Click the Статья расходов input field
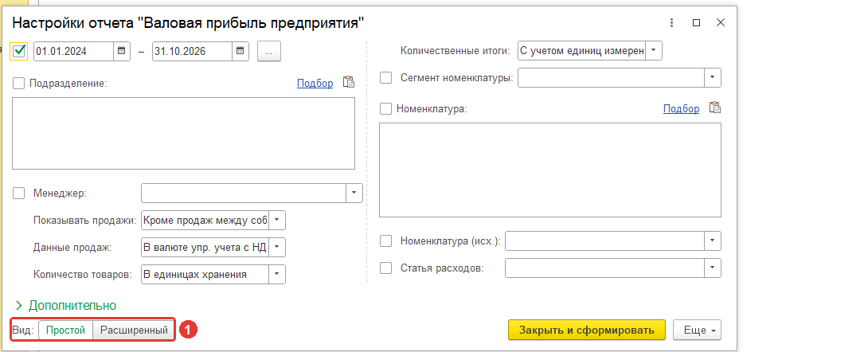The height and width of the screenshot is (352, 868). coord(605,268)
